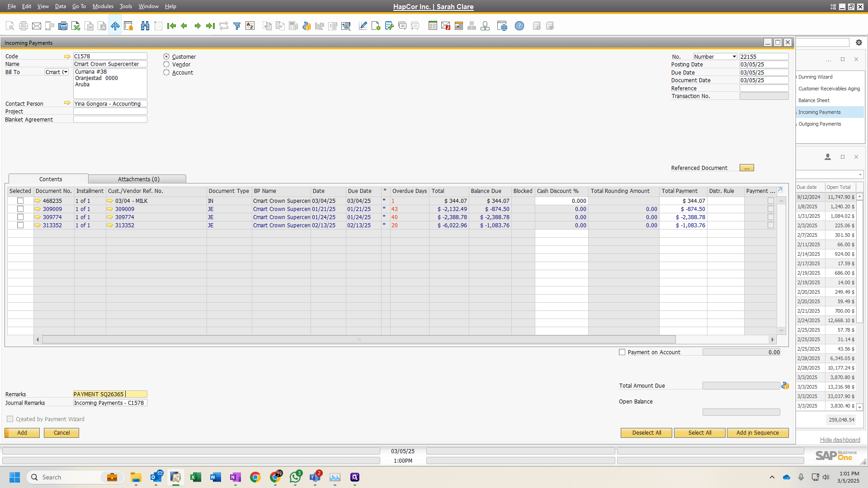Click the Find binoculars icon
The width and height of the screenshot is (868, 488).
coord(145,26)
